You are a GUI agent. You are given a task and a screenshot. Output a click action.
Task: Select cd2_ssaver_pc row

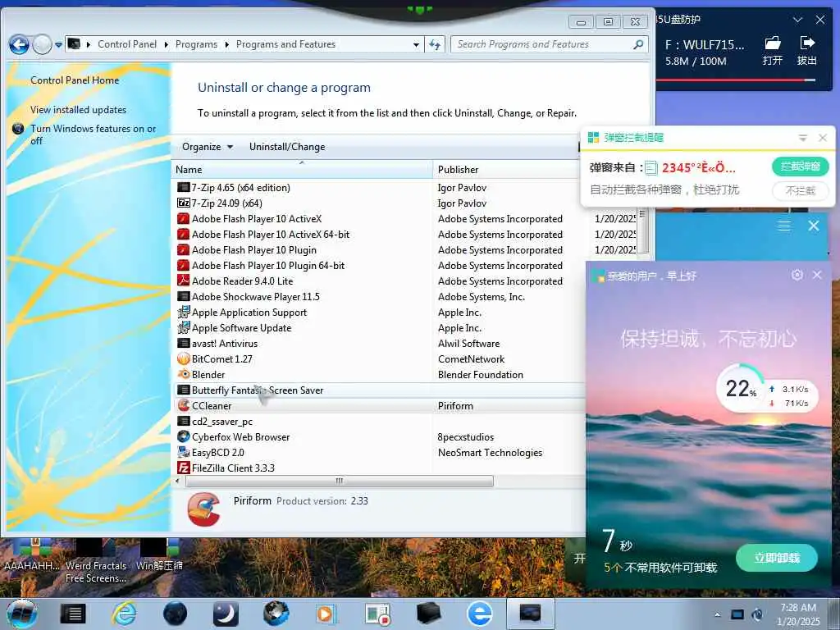pyautogui.click(x=378, y=422)
